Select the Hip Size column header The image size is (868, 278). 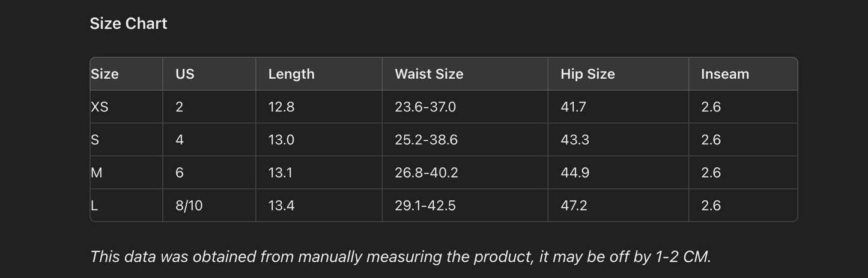coord(587,74)
